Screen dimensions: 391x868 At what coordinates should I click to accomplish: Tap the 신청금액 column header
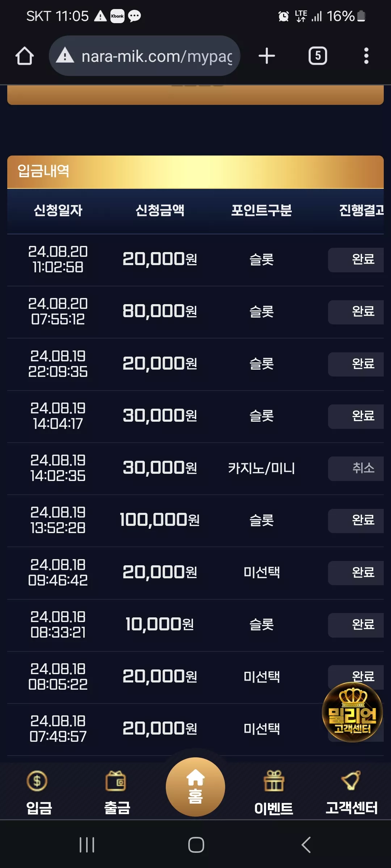pos(160,210)
